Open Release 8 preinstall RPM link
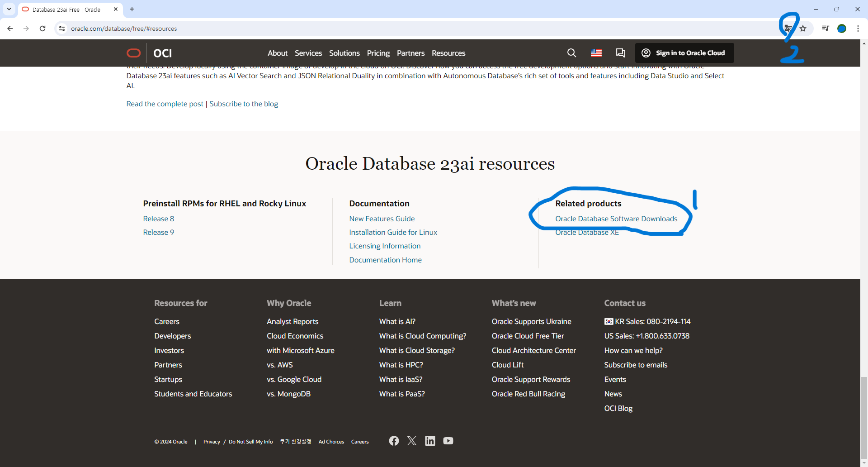The width and height of the screenshot is (868, 467). (159, 219)
